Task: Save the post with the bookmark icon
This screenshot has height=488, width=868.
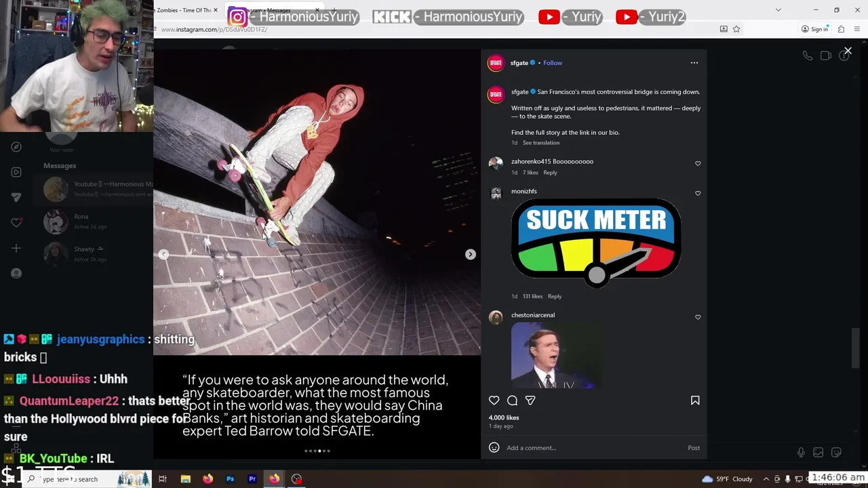Action: (x=695, y=401)
